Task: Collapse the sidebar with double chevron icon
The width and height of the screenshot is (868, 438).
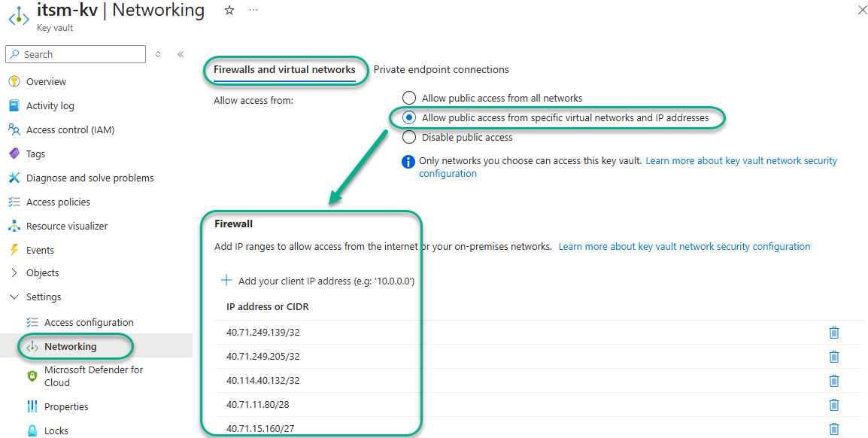Action: pyautogui.click(x=181, y=54)
